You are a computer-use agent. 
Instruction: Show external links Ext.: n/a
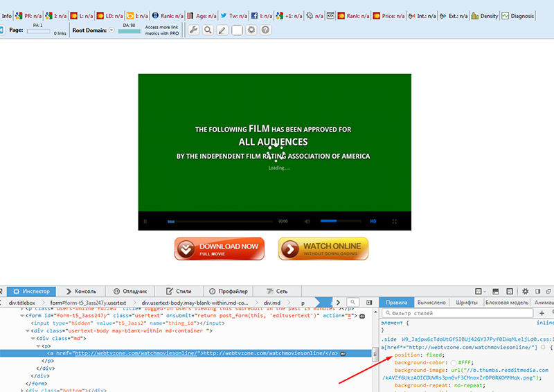[x=454, y=16]
